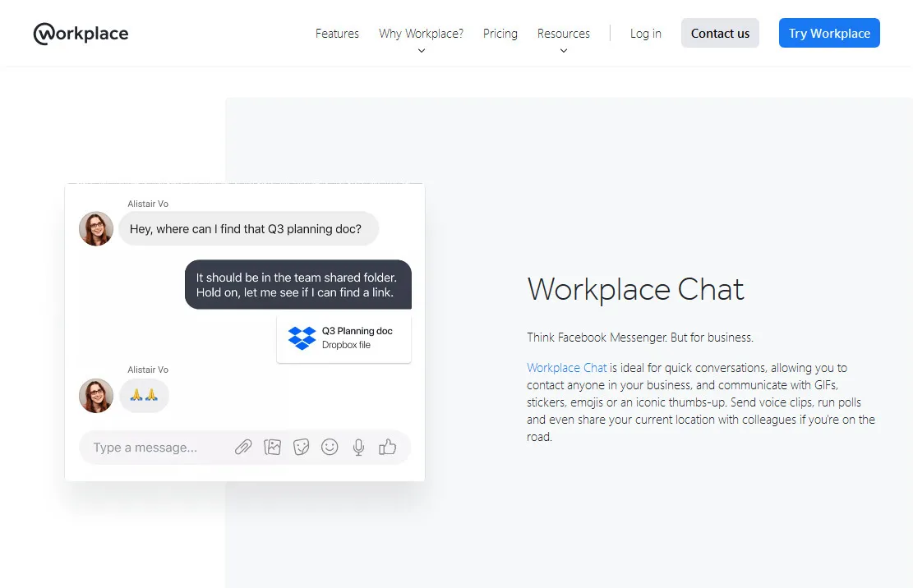Click the paperclip attachment icon
Screen dimensions: 913x588
[243, 448]
